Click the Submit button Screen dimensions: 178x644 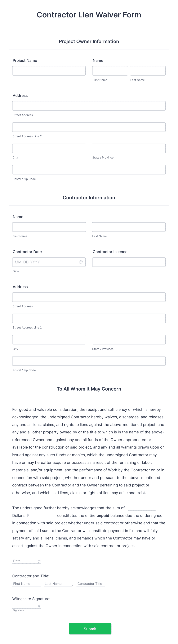pos(90,629)
